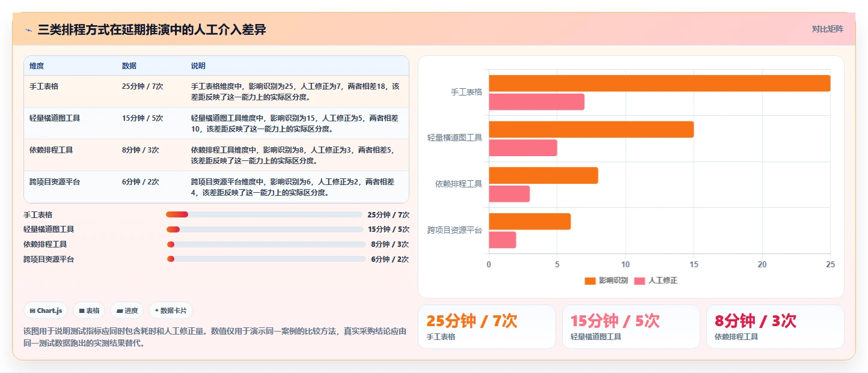Screen dimensions: 868x373
Task: Click the pink 依赖排程工具 chart bar
Action: 509,194
